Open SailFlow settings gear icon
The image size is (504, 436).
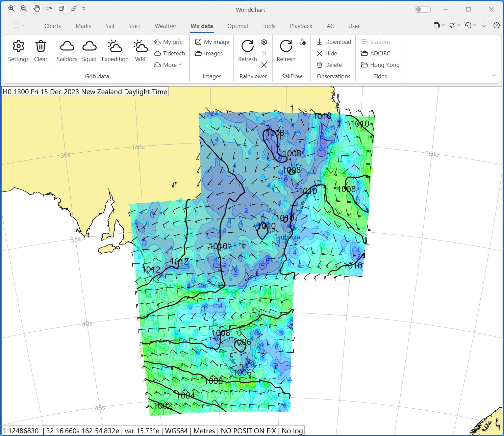point(303,42)
